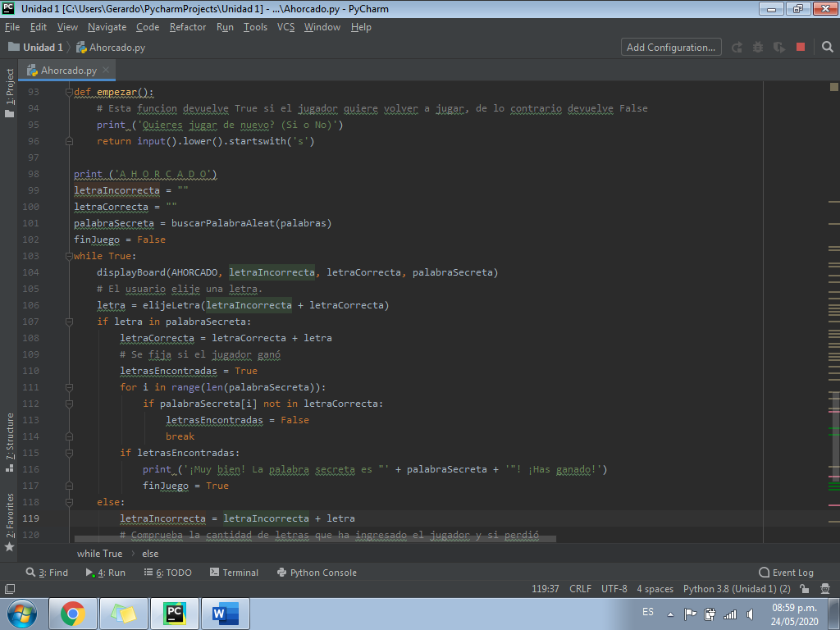Click the editor horizontal scrollbar

(315, 539)
